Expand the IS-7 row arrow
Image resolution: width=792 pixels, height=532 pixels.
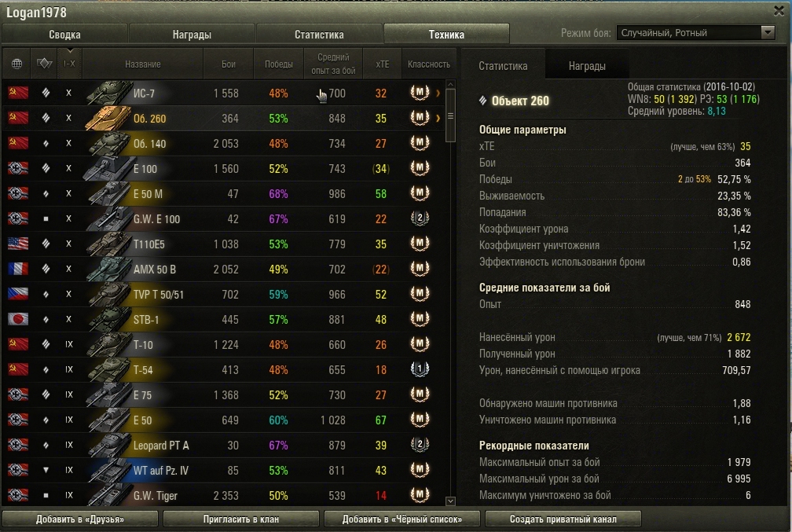tap(438, 93)
